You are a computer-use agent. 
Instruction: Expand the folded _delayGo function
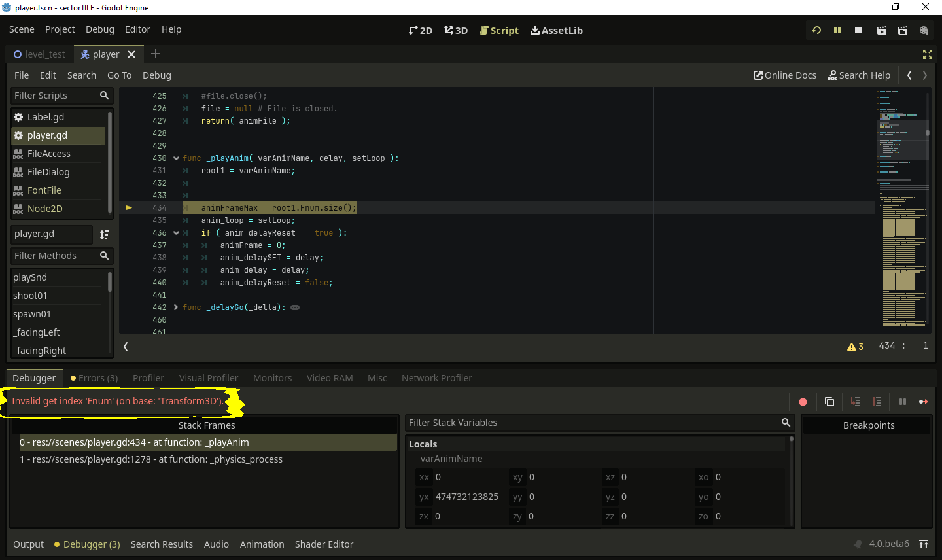click(x=176, y=307)
